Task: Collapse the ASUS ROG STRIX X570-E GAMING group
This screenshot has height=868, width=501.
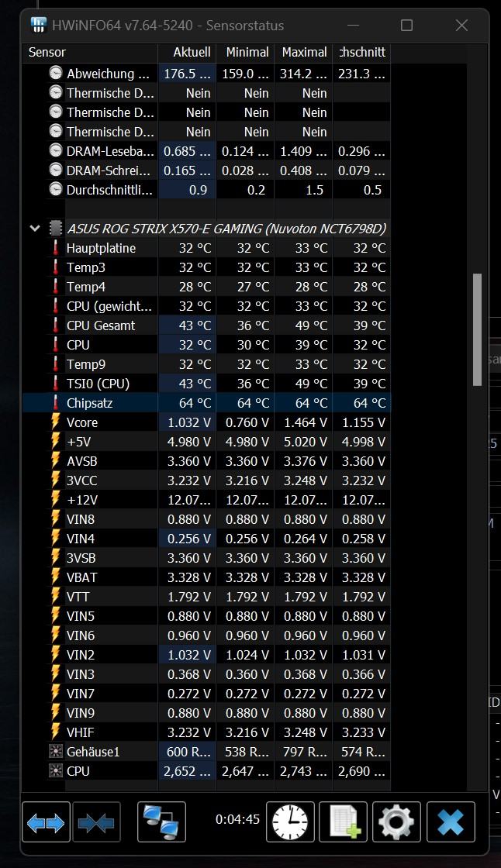Action: [35, 228]
